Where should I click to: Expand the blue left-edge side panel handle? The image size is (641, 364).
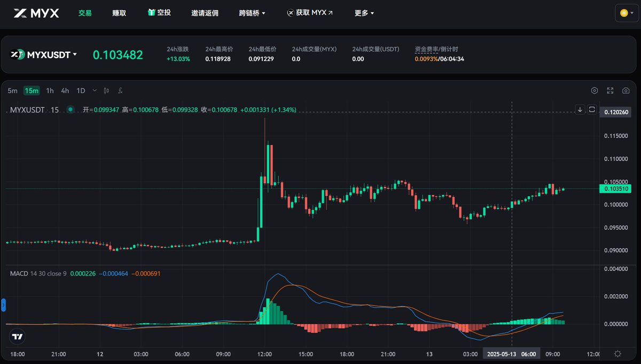click(x=3, y=305)
